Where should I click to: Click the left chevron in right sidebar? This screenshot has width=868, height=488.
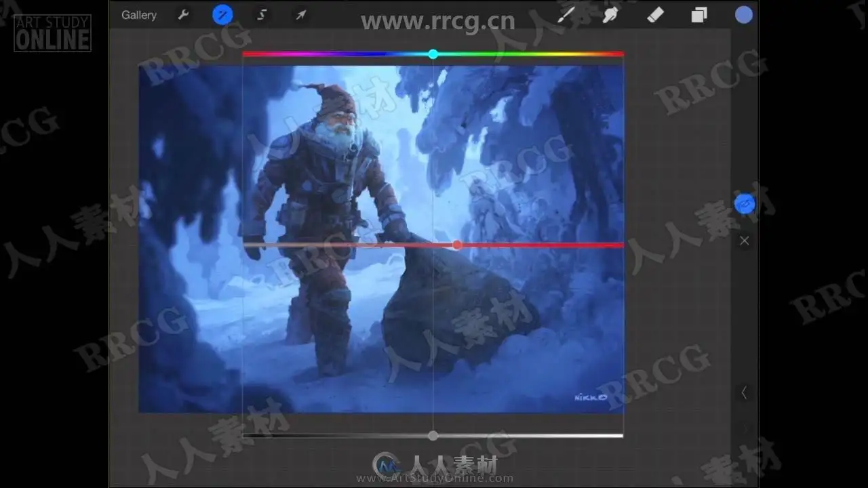click(744, 392)
